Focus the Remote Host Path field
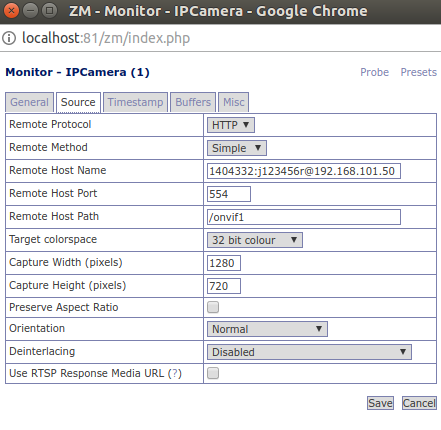The width and height of the screenshot is (441, 430). (304, 217)
